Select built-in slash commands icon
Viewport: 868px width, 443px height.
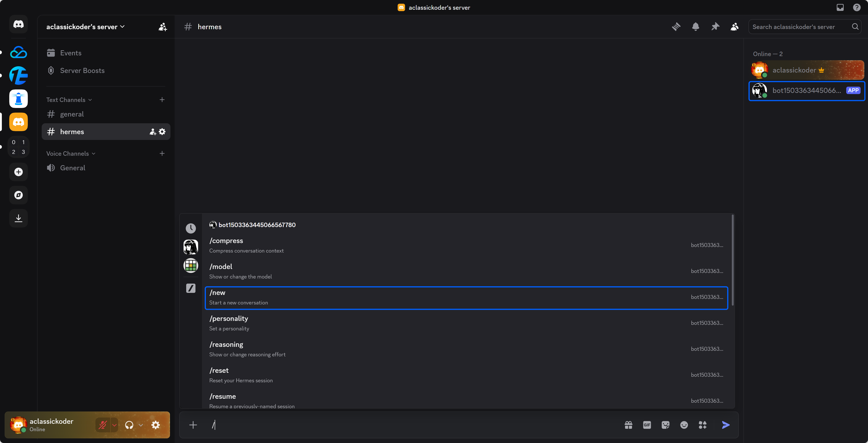coord(191,288)
